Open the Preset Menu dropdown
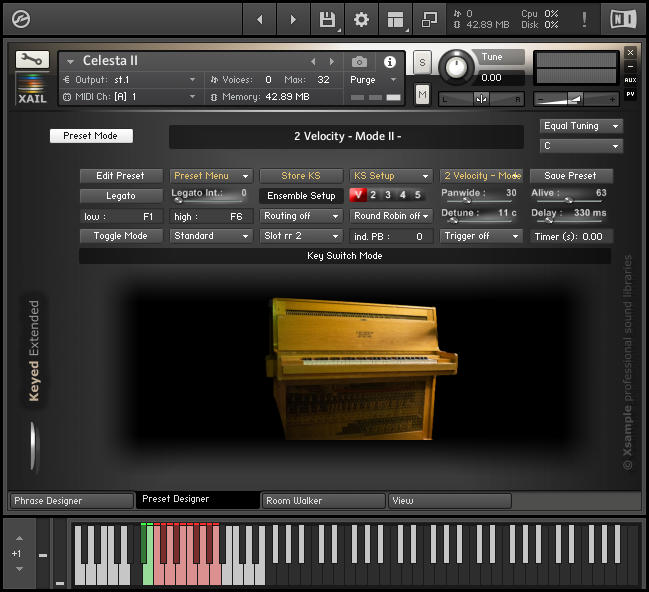649x592 pixels. pos(211,176)
